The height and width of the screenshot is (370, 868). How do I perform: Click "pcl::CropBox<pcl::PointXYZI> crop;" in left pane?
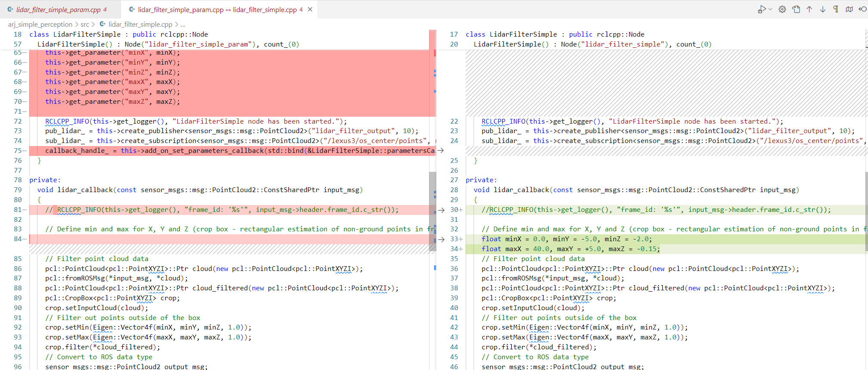tap(113, 298)
